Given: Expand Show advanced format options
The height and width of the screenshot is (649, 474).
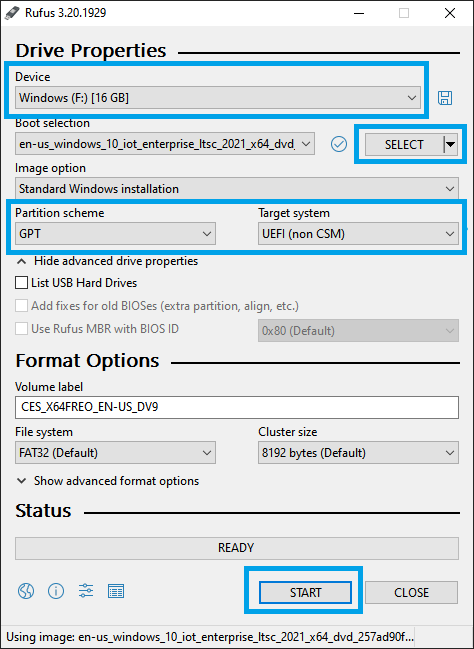Looking at the screenshot, I should 108,481.
